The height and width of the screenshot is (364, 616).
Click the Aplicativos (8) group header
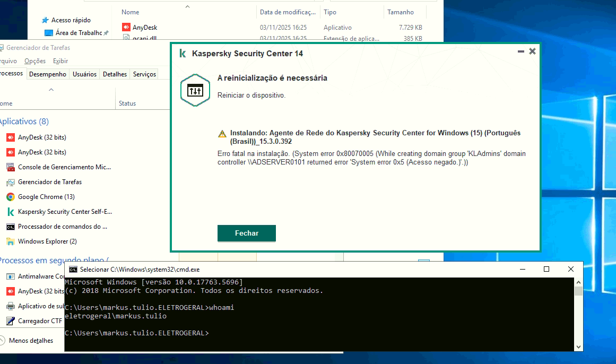click(23, 122)
